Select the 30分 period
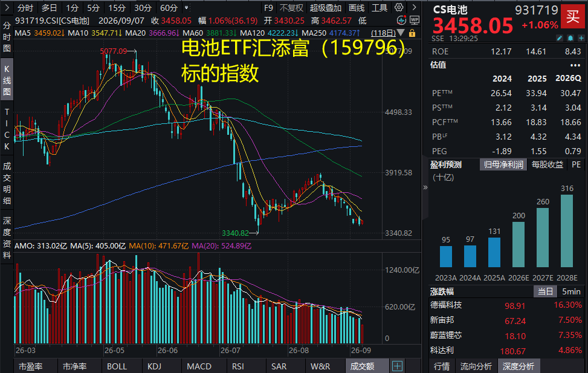This screenshot has width=588, height=373. 143,8
